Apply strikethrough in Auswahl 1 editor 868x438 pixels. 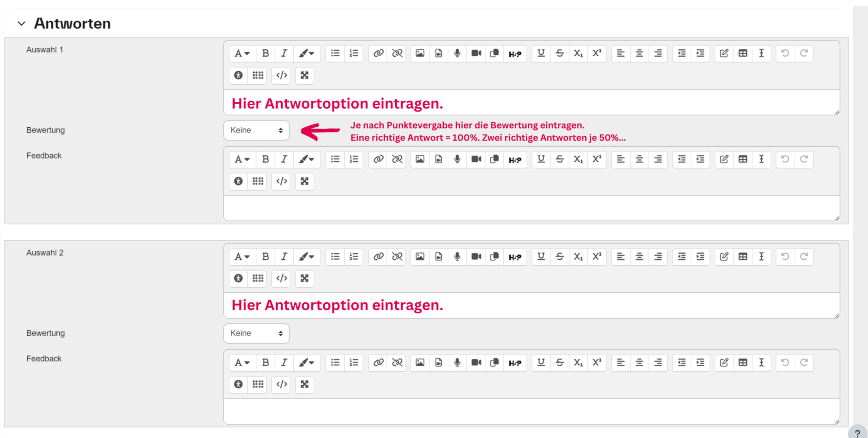[559, 53]
